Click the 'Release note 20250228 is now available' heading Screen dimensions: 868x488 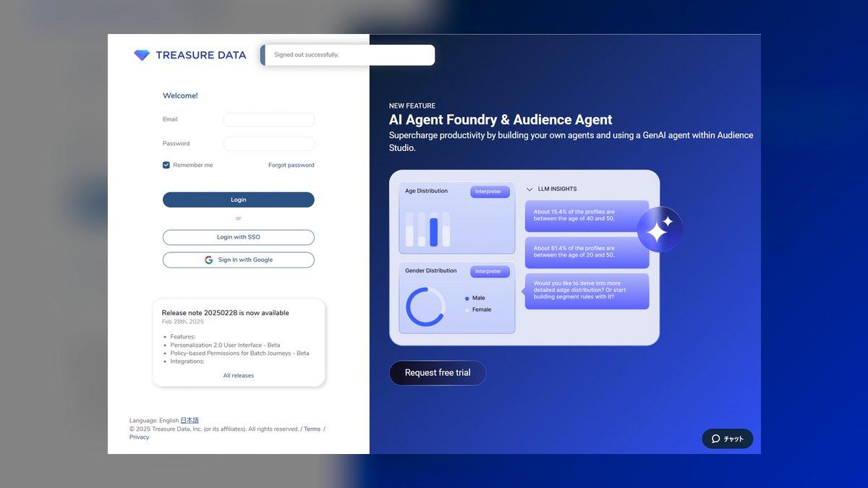click(x=226, y=313)
